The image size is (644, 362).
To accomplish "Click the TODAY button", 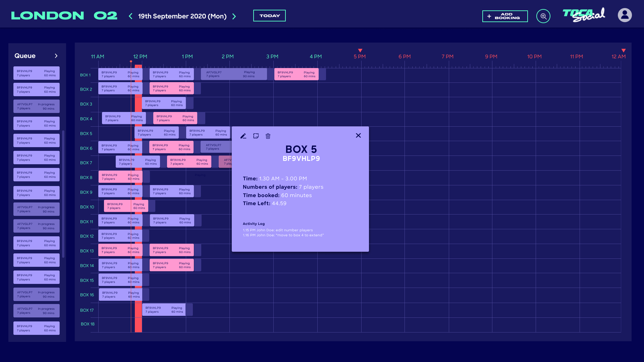I will click(269, 16).
